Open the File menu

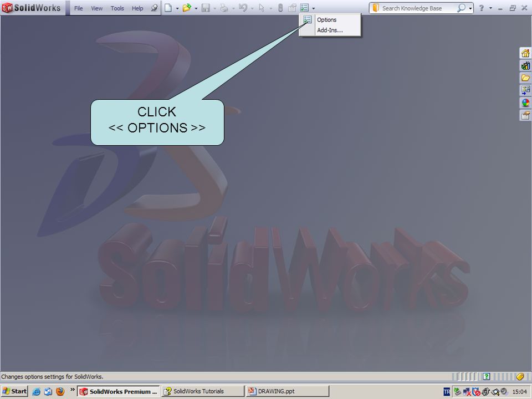point(78,8)
